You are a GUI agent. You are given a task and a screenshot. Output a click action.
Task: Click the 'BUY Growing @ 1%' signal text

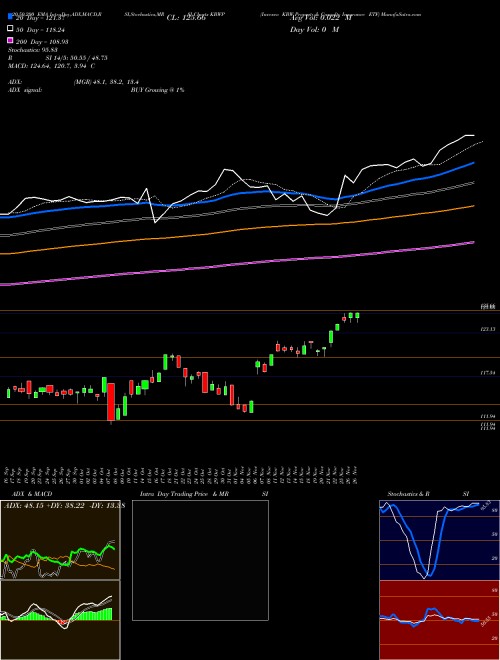[157, 90]
